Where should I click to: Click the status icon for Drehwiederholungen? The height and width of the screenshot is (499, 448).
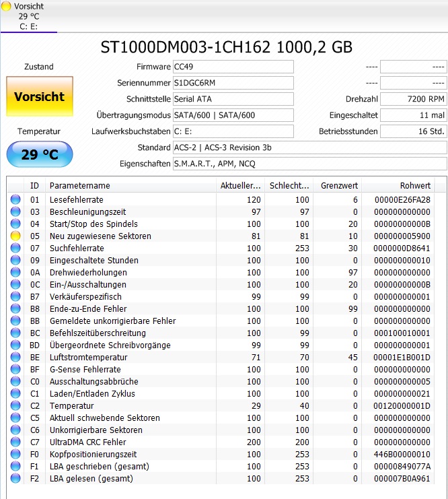pos(15,272)
